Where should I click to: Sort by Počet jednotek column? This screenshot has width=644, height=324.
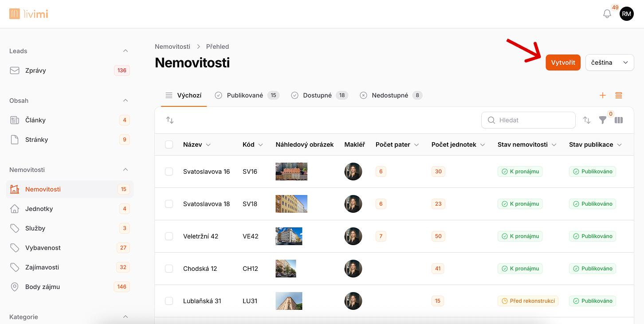[x=458, y=144]
